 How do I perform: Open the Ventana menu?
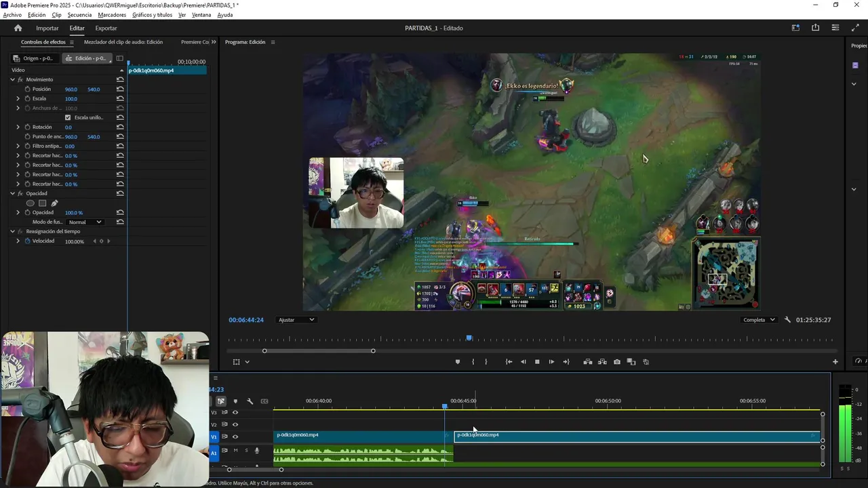click(201, 15)
